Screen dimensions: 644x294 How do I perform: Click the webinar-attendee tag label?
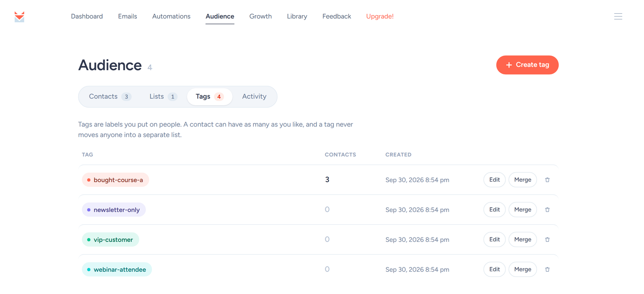(117, 269)
